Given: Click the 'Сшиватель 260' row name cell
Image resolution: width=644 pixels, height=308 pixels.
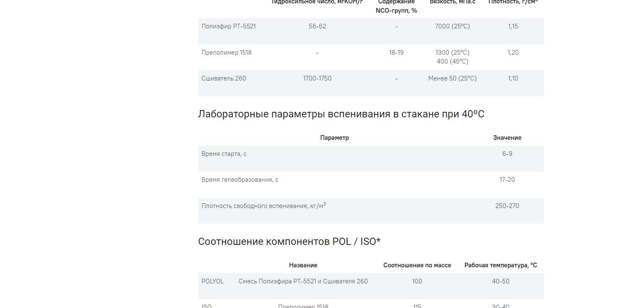Looking at the screenshot, I should pyautogui.click(x=224, y=78).
